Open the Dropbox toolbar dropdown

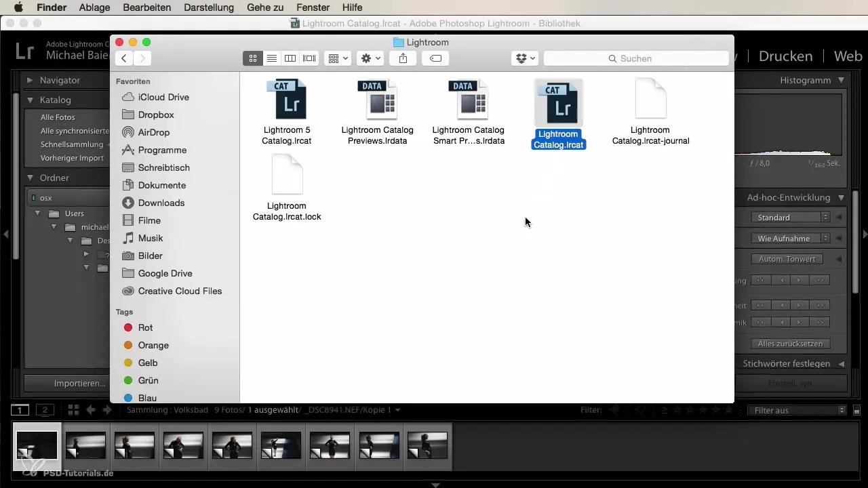tap(525, 58)
